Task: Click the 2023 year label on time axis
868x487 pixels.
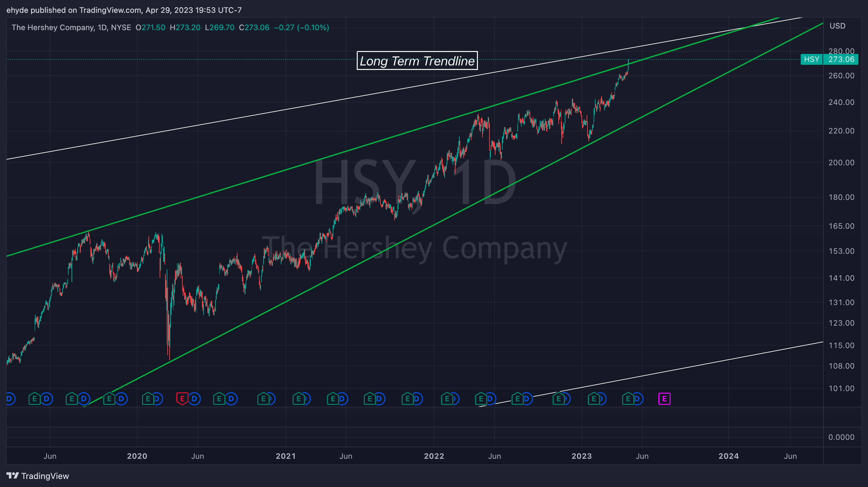Action: [x=581, y=456]
